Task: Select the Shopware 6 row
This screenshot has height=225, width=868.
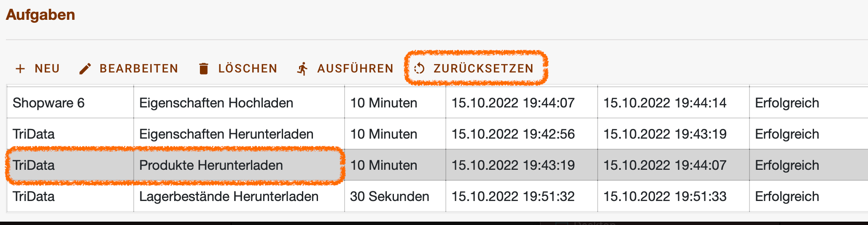Action: tap(437, 103)
